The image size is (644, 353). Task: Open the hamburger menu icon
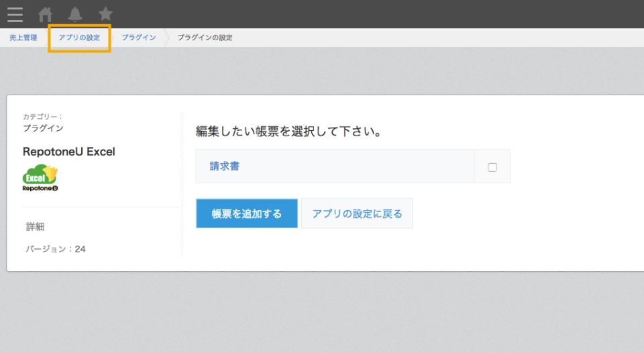tap(15, 14)
